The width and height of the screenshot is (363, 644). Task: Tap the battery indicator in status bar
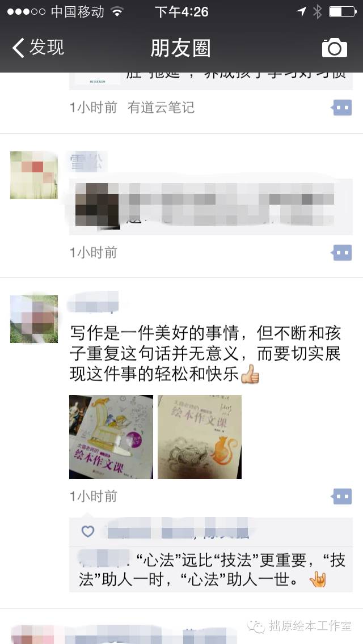coord(342,12)
